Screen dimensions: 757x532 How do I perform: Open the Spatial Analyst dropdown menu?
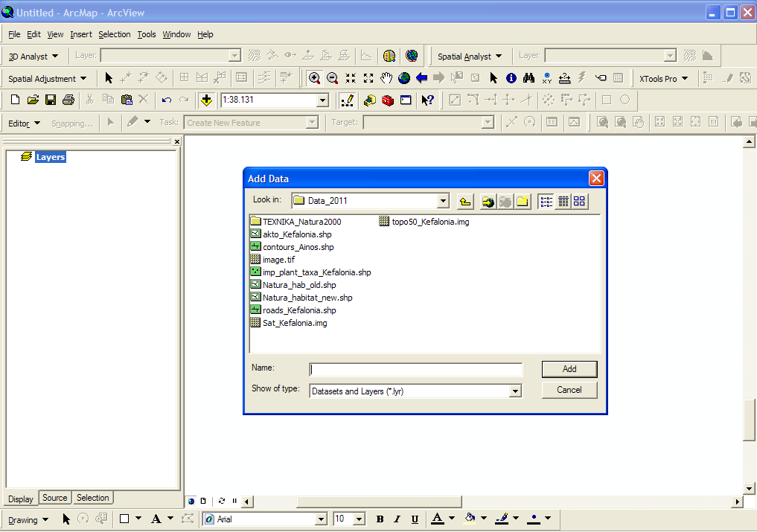(x=469, y=56)
